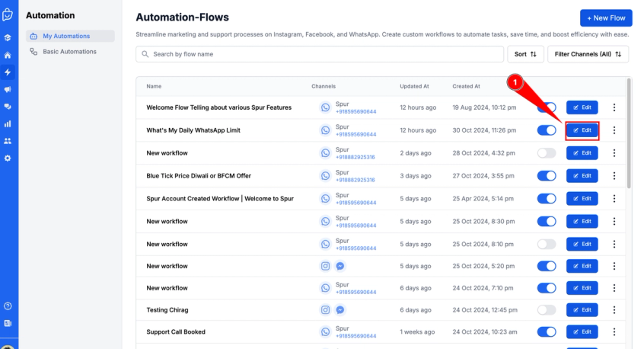644x349 pixels.
Task: Toggle off Welcome Flow Telling about Spur Features
Action: point(547,107)
